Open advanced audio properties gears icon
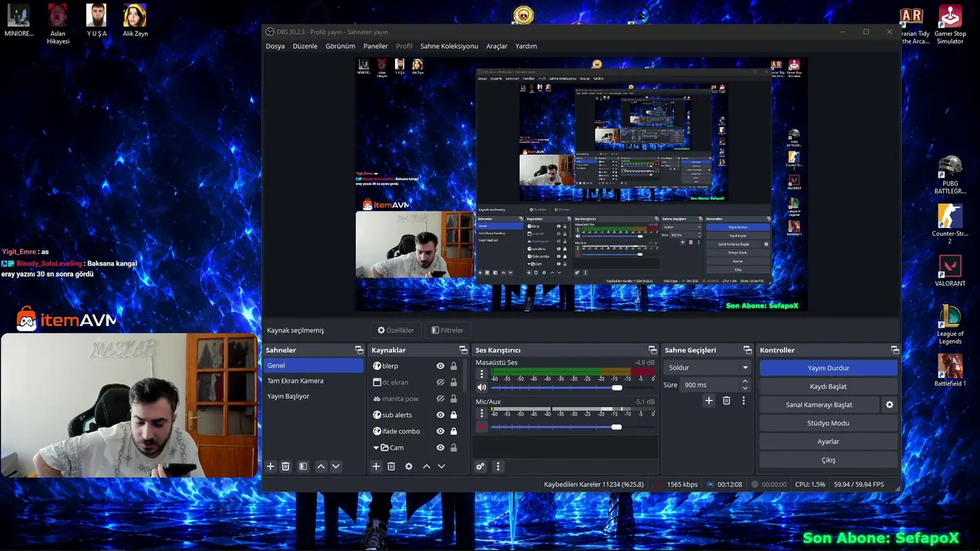The height and width of the screenshot is (551, 980). click(x=480, y=466)
